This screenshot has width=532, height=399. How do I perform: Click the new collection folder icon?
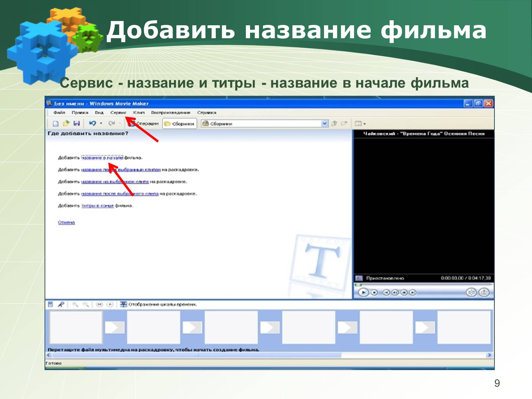[x=344, y=124]
